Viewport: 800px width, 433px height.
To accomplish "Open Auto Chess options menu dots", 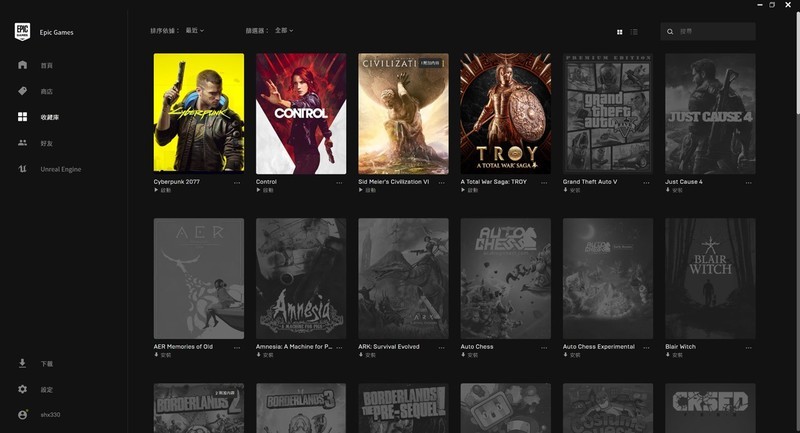I will tap(544, 347).
